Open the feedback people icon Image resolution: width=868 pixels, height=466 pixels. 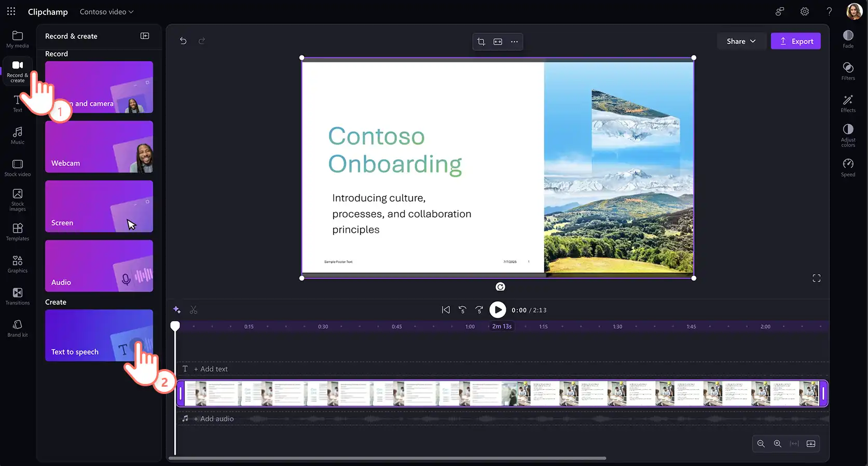pos(779,11)
